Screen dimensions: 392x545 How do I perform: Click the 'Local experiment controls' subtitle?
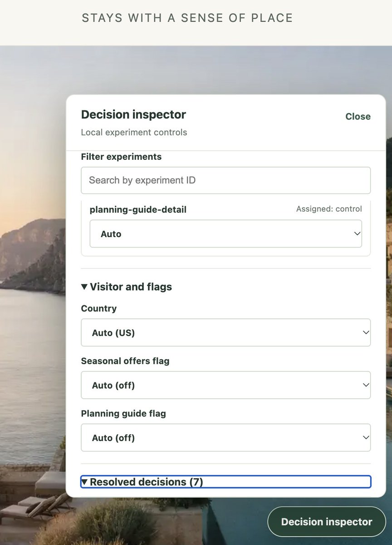click(134, 133)
